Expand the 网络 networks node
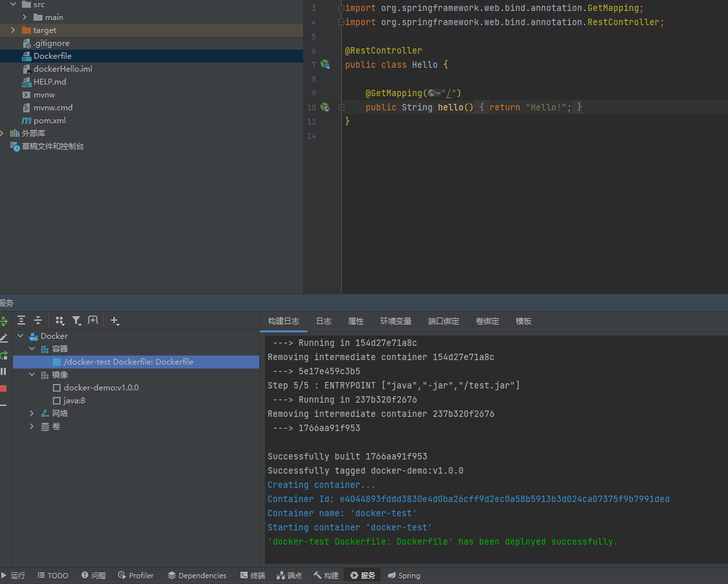 click(32, 413)
